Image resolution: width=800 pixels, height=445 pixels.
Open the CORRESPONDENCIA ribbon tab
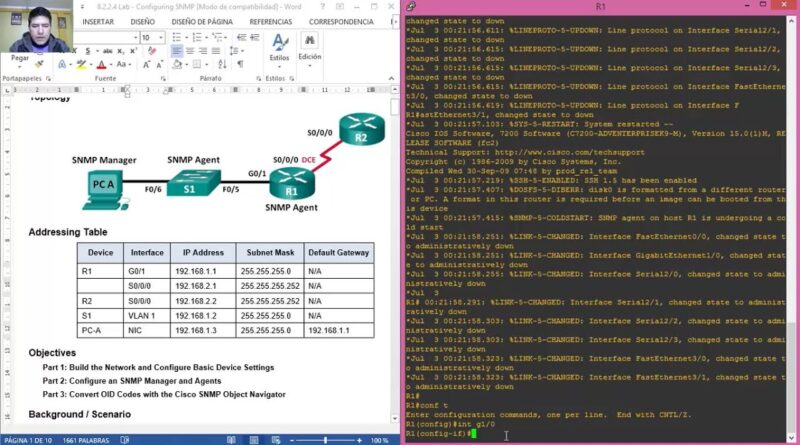[341, 21]
